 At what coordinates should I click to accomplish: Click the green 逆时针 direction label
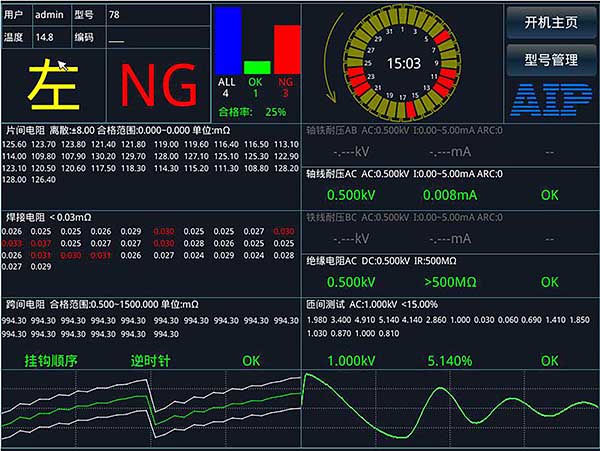(152, 360)
